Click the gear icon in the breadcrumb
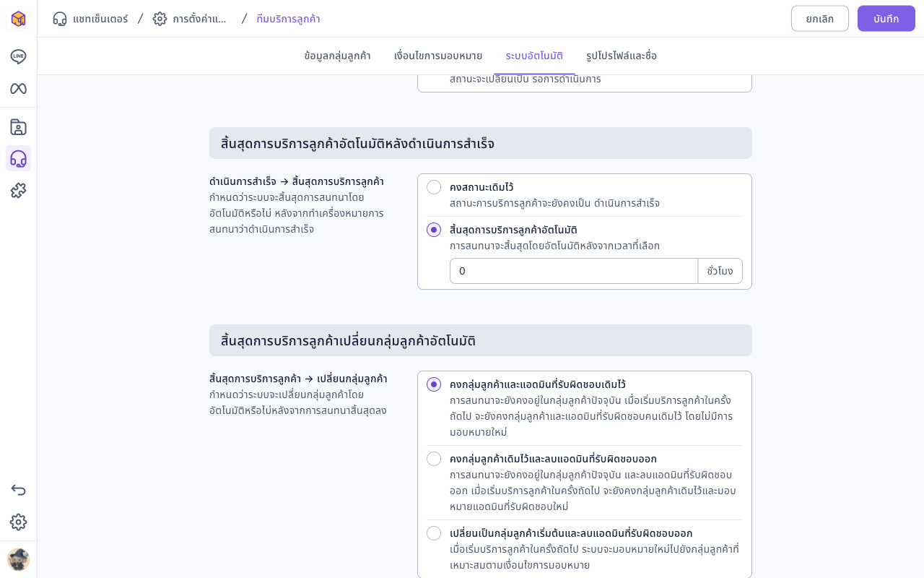The height and width of the screenshot is (578, 924). pos(160,19)
